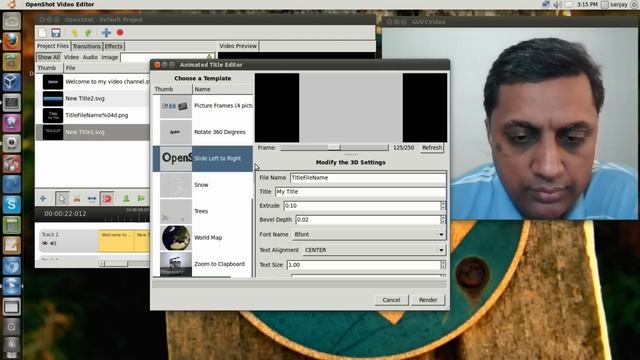Open VirtualBox cube icon in launcher
Image resolution: width=640 pixels, height=360 pixels.
11,82
